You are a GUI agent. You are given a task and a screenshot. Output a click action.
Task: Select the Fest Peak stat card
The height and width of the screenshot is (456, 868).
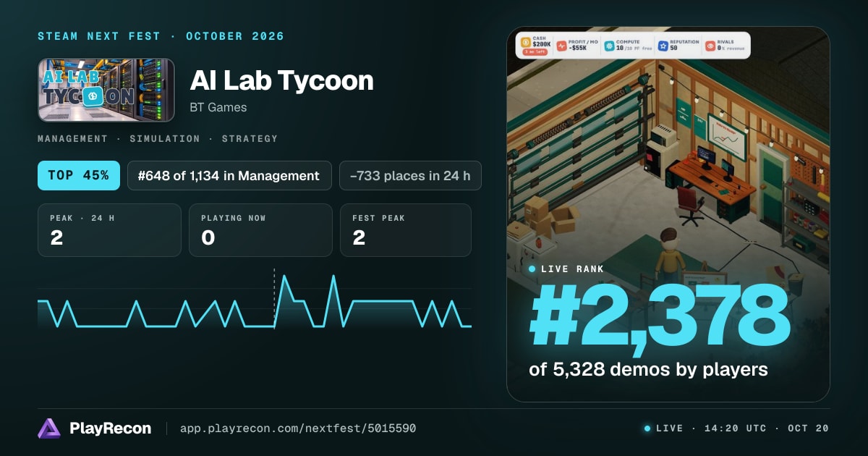click(x=406, y=230)
